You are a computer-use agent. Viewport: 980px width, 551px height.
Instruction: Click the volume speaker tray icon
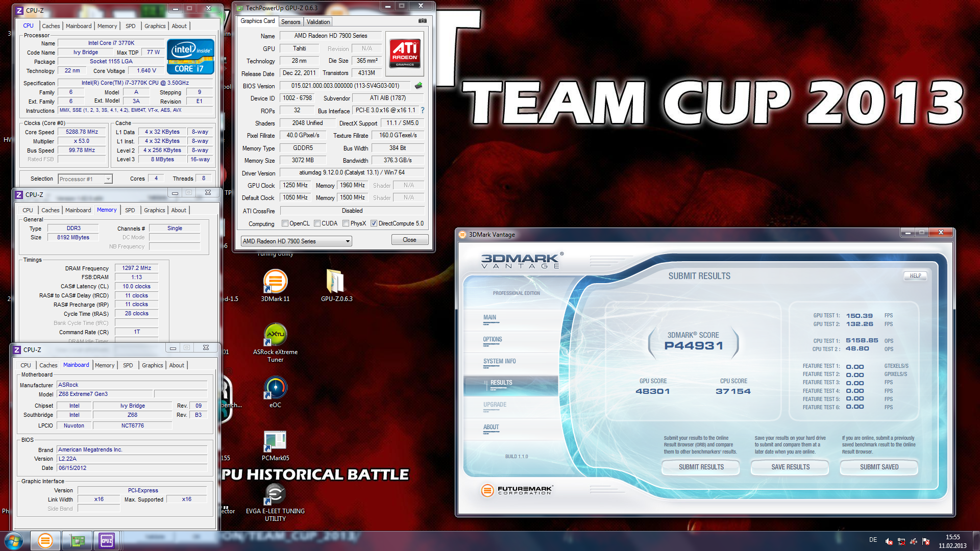point(889,541)
